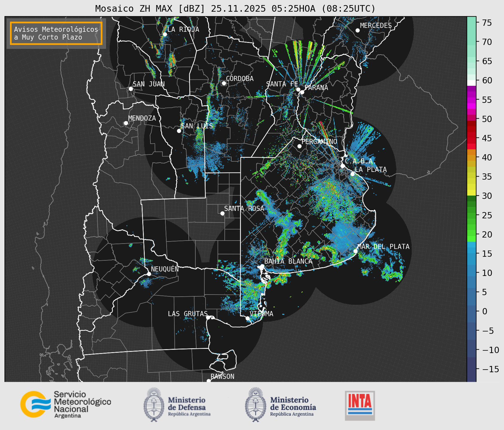Click the SAN JUAN city dot
Viewport: 504px width, 430px height.
(131, 89)
